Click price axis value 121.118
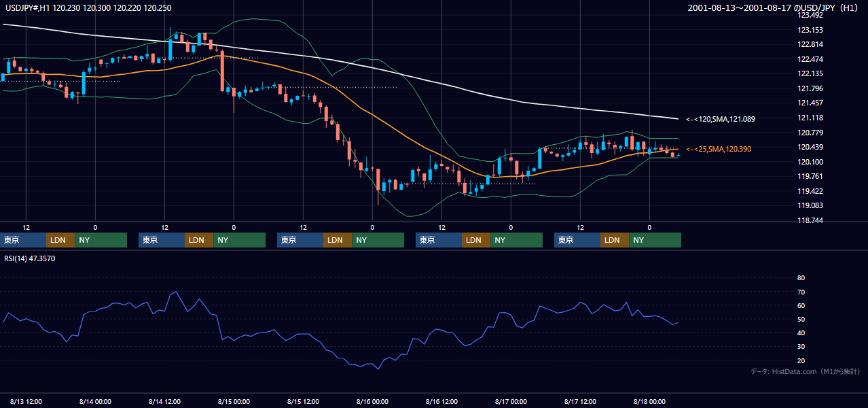Image resolution: width=868 pixels, height=408 pixels. pyautogui.click(x=811, y=118)
